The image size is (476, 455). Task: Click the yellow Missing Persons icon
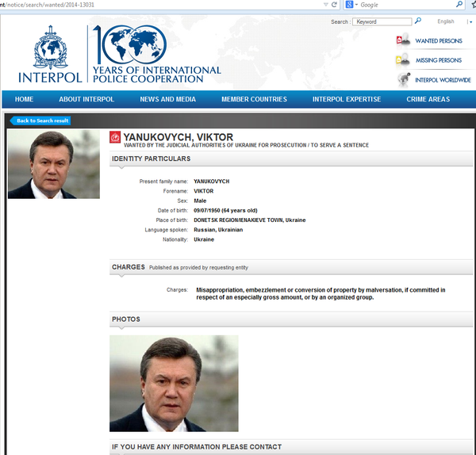coord(403,59)
